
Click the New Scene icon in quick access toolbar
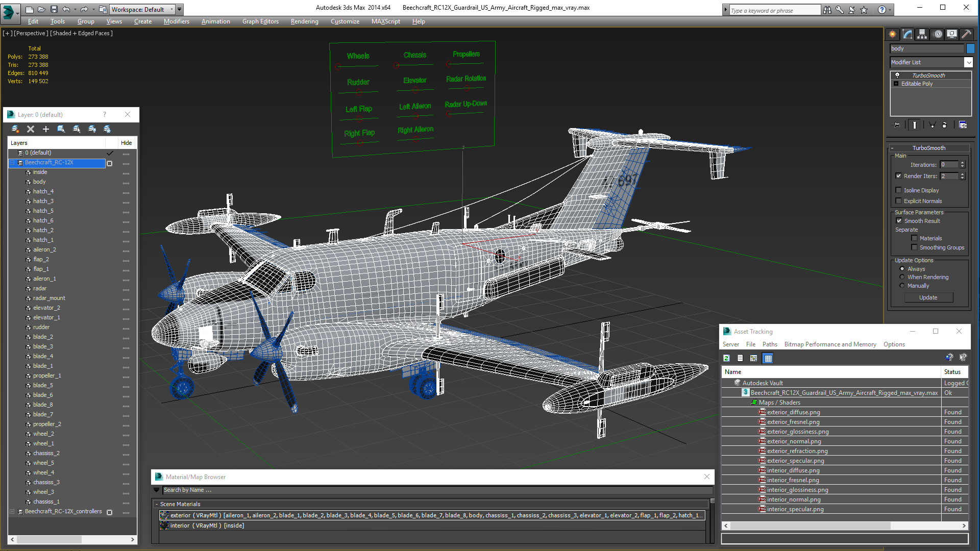click(x=29, y=9)
